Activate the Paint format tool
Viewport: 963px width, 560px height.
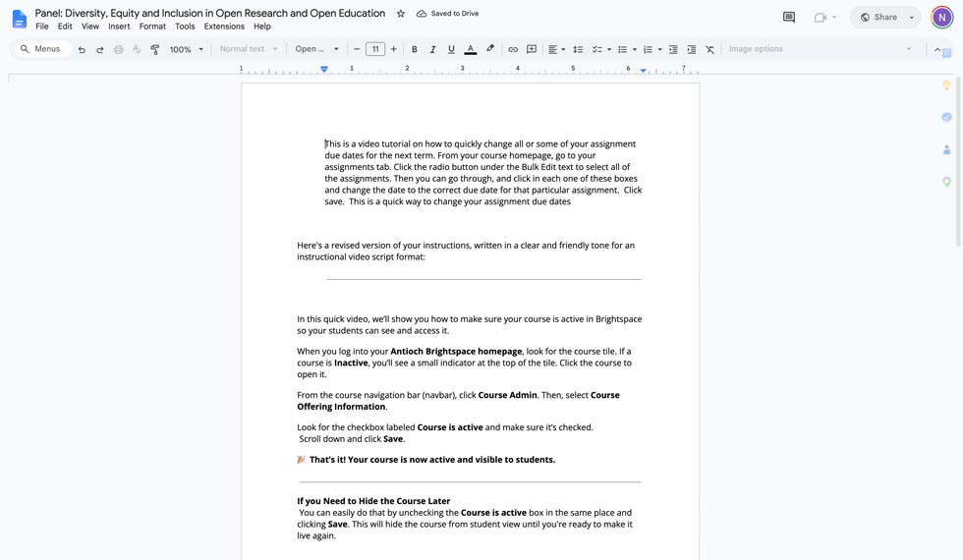[155, 49]
